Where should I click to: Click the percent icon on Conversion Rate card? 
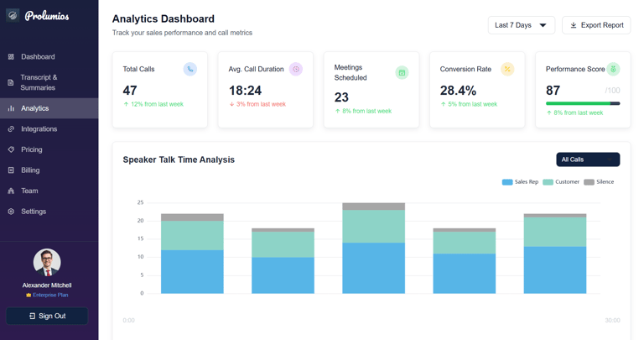point(507,69)
